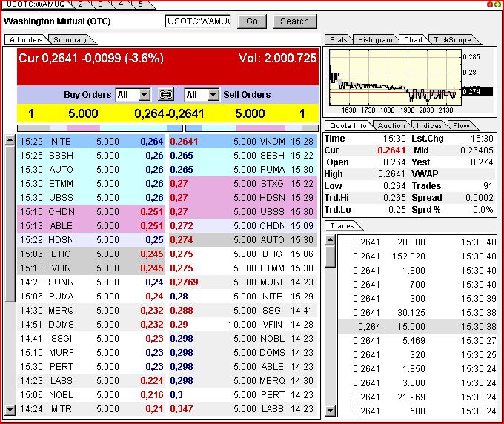Click the sell-side depth color bar
Viewport: 504px width, 424px height.
click(252, 128)
